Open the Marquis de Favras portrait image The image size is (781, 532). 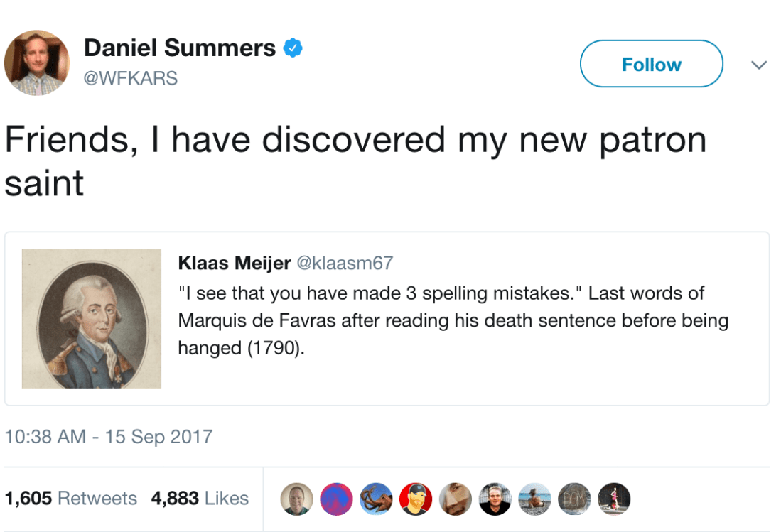pyautogui.click(x=92, y=318)
